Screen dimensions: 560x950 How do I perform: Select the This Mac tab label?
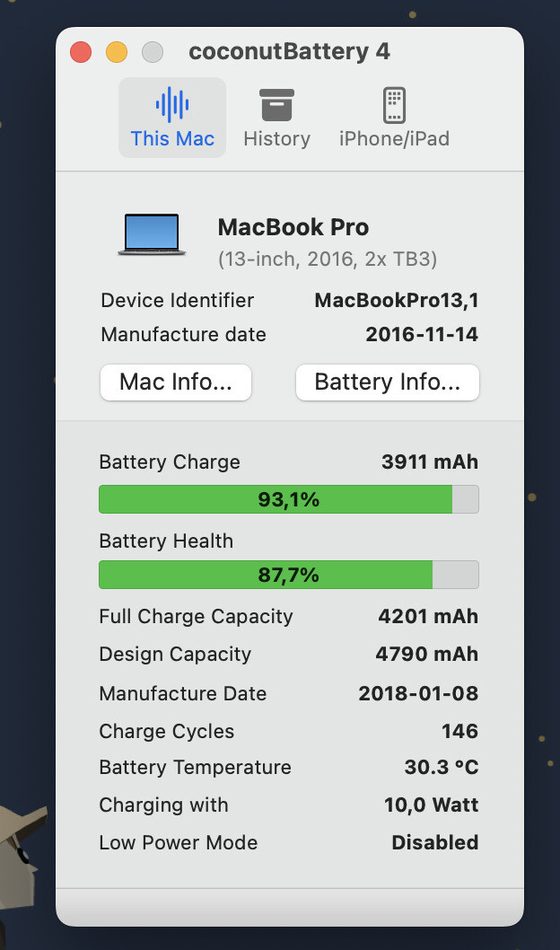(x=172, y=138)
